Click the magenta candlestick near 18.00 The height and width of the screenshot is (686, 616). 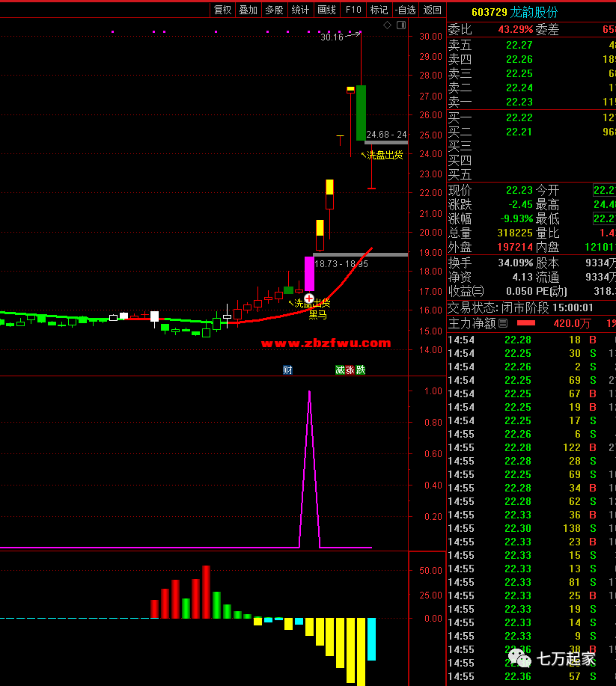click(309, 274)
